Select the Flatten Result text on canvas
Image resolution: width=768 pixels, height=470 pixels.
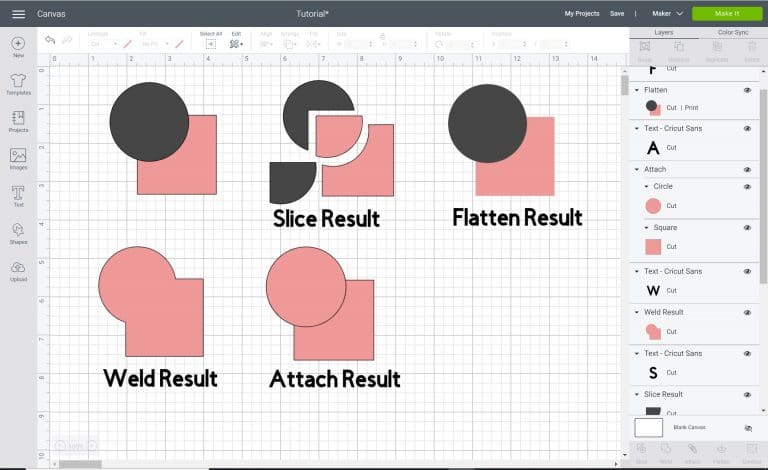[x=517, y=218]
